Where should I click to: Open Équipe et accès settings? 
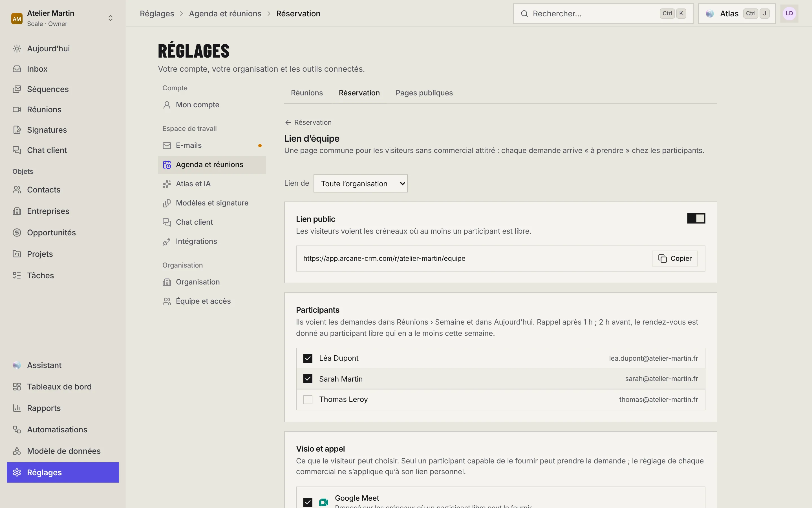pos(212,301)
